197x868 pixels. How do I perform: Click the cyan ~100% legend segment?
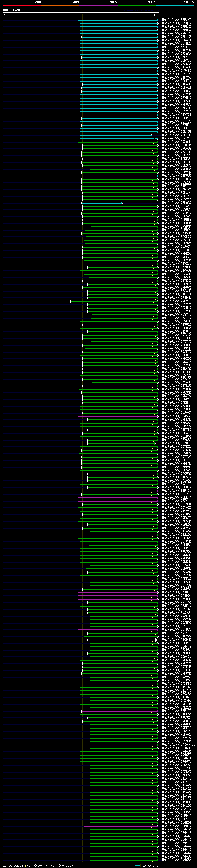tap(175, 6)
